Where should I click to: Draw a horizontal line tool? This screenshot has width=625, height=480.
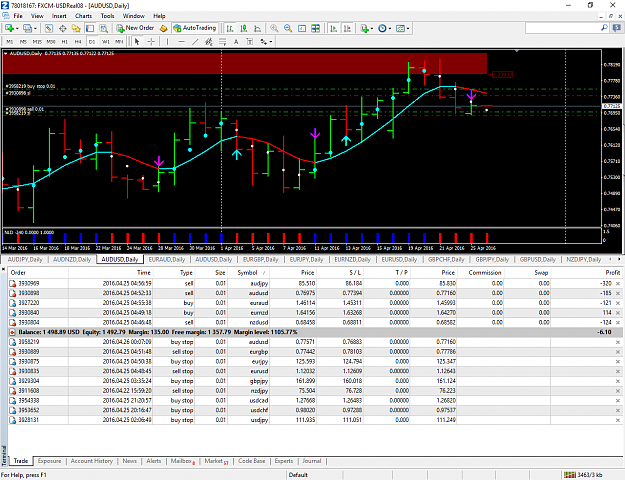click(181, 41)
